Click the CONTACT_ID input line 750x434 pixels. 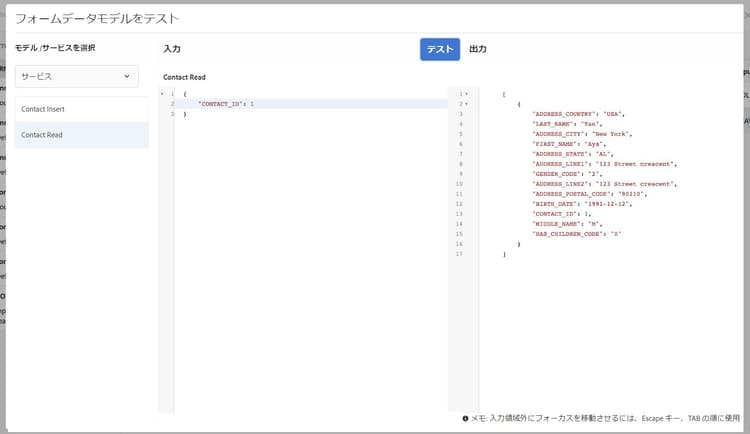[x=311, y=104]
